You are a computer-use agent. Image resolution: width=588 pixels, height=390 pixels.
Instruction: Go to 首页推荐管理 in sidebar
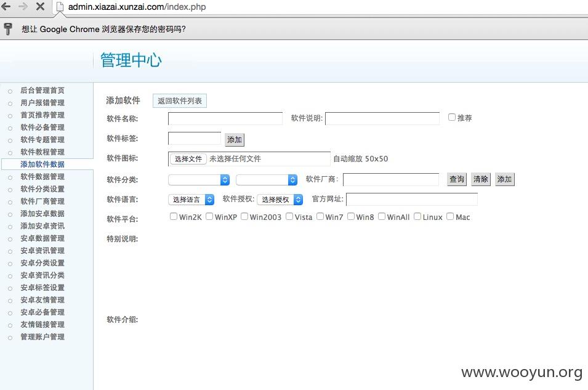(42, 115)
